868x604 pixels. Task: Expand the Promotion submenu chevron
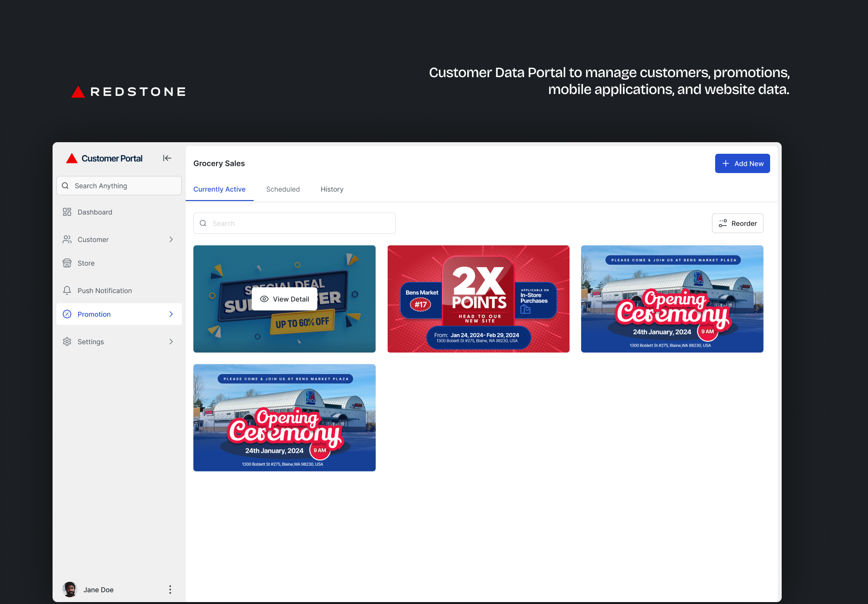pos(171,314)
